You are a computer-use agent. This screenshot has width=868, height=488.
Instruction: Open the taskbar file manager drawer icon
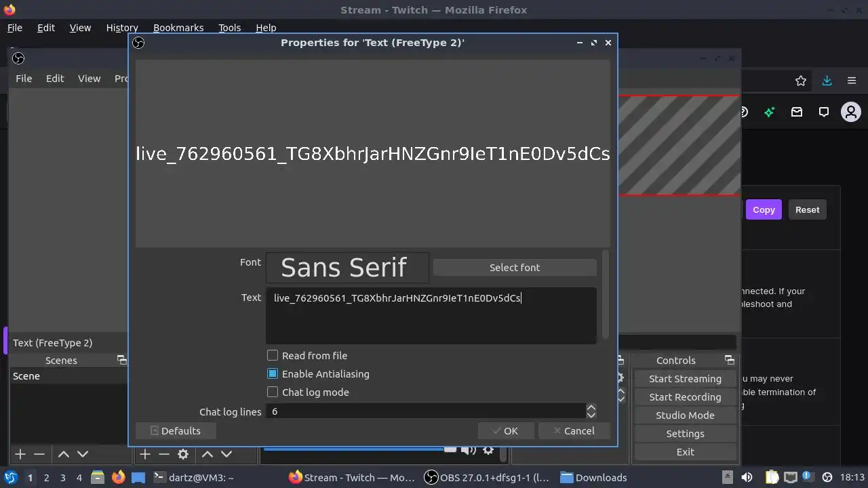(97, 477)
